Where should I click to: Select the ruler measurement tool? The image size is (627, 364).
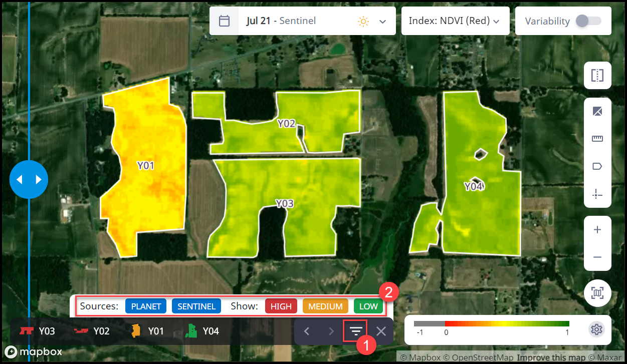pos(597,139)
